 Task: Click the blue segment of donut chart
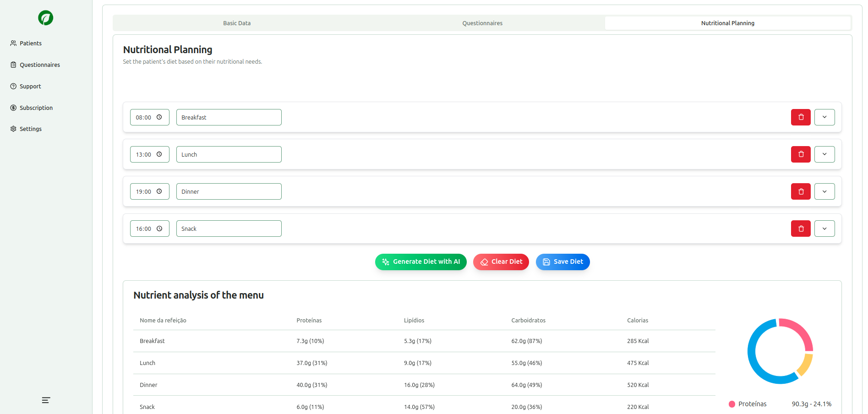tap(753, 362)
